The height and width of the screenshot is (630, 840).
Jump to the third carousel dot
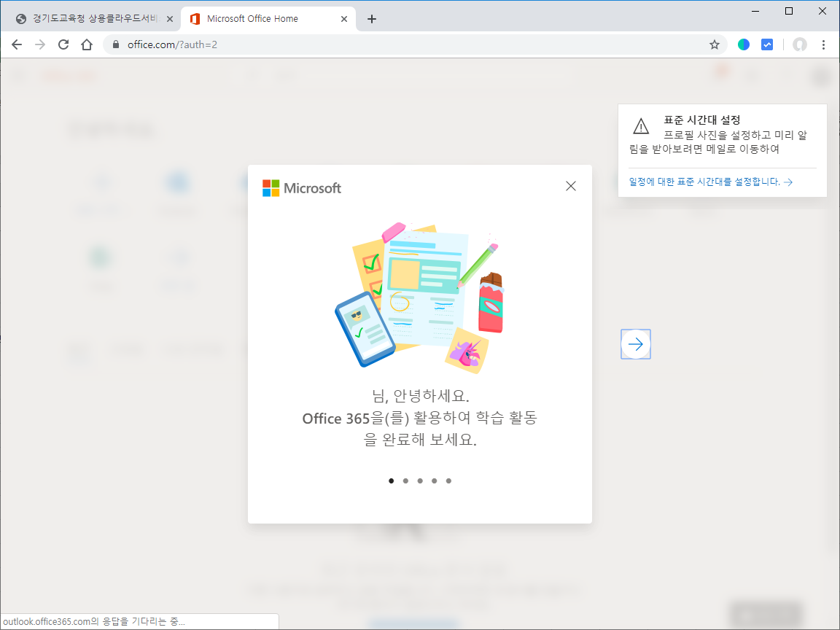[420, 481]
